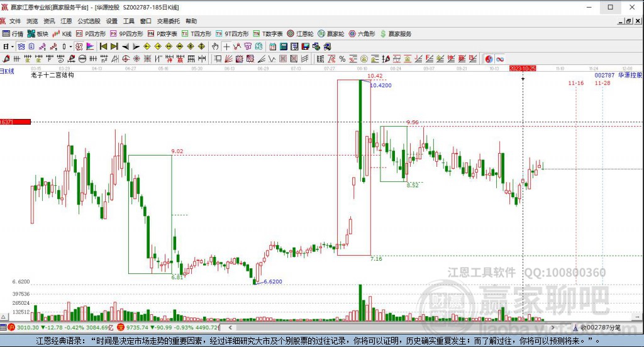The width and height of the screenshot is (644, 347).
Task: Open the calendar icon showing 21
Action: pos(272,47)
